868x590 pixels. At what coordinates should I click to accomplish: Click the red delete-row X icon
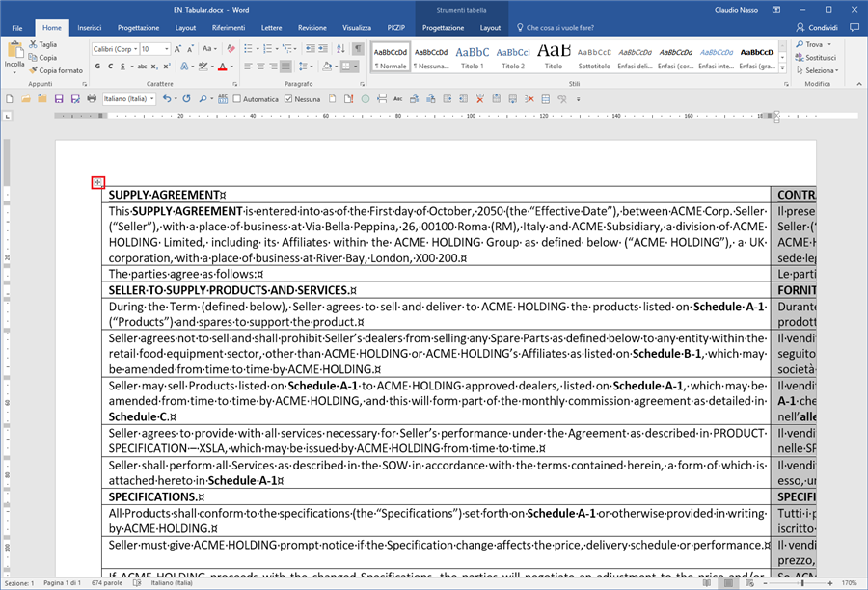[529, 99]
